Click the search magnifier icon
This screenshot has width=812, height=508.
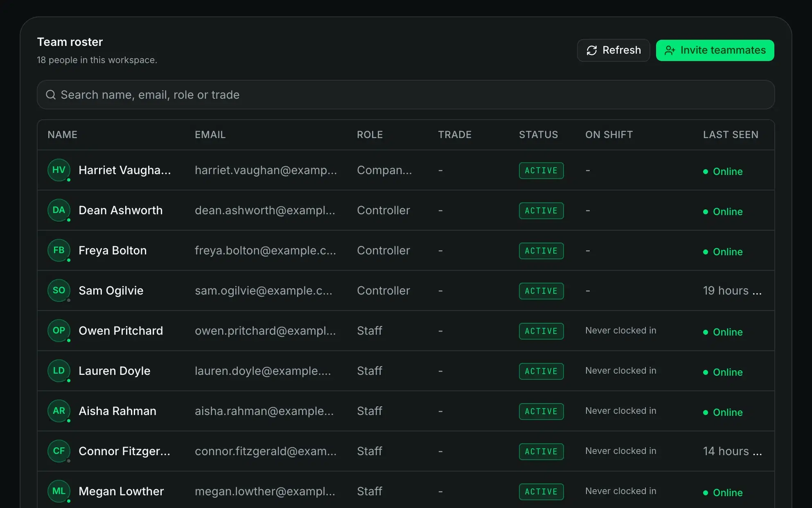pyautogui.click(x=51, y=95)
